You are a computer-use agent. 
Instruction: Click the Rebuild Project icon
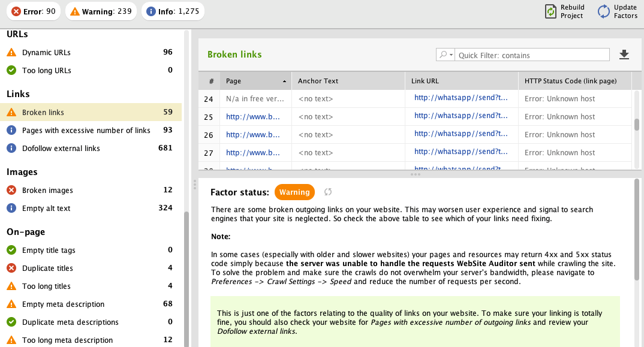(550, 11)
